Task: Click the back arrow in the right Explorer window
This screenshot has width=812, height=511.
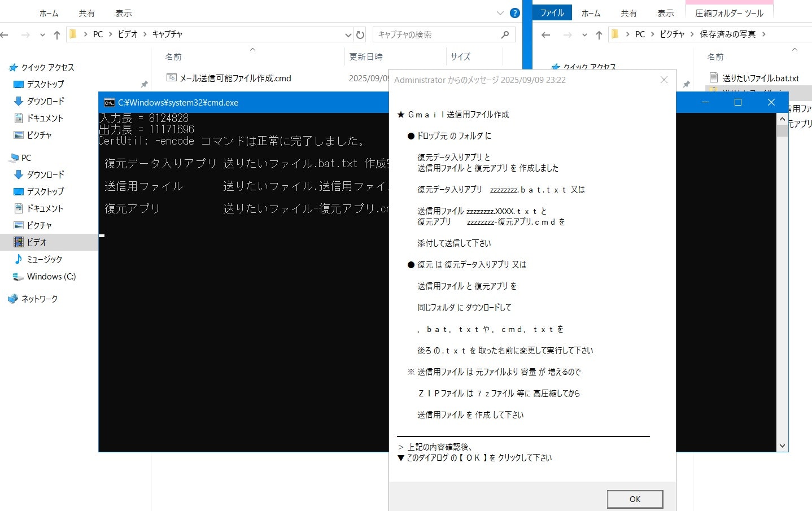Action: 545,34
